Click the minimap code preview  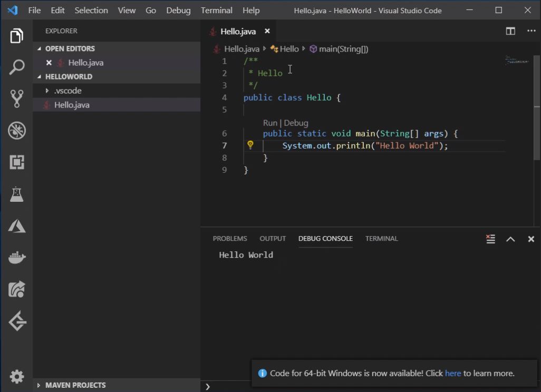[x=516, y=61]
